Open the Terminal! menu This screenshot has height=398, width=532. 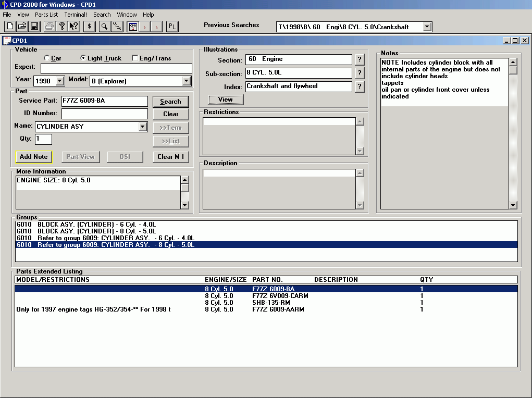[x=76, y=15]
